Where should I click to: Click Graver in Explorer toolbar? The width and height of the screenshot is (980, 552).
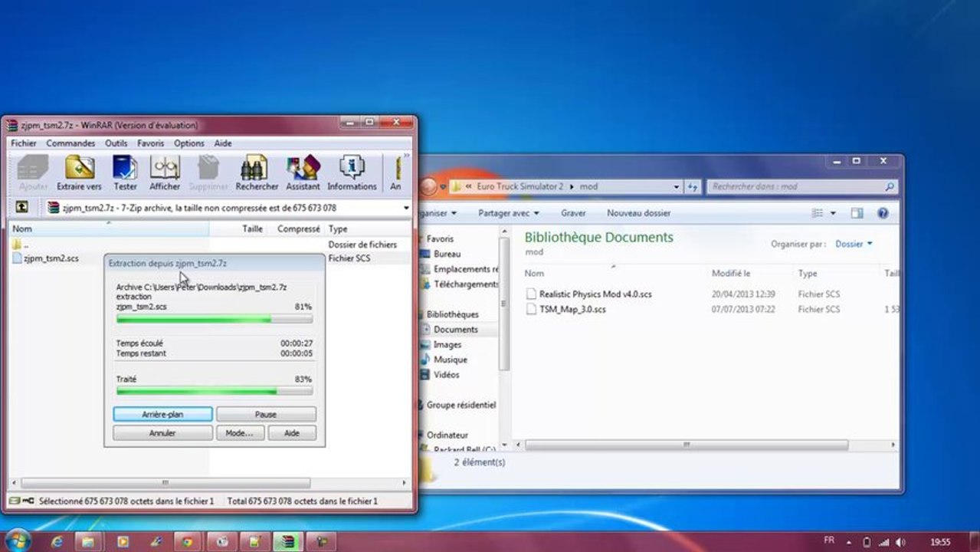(573, 213)
